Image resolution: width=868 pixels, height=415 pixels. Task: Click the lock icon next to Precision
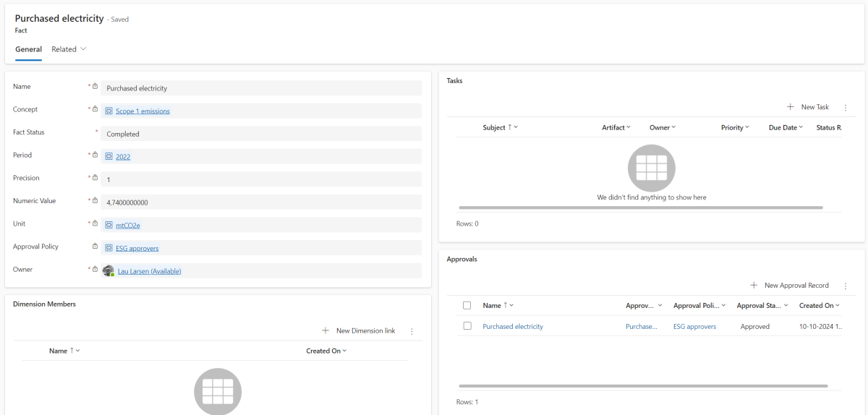tap(95, 178)
